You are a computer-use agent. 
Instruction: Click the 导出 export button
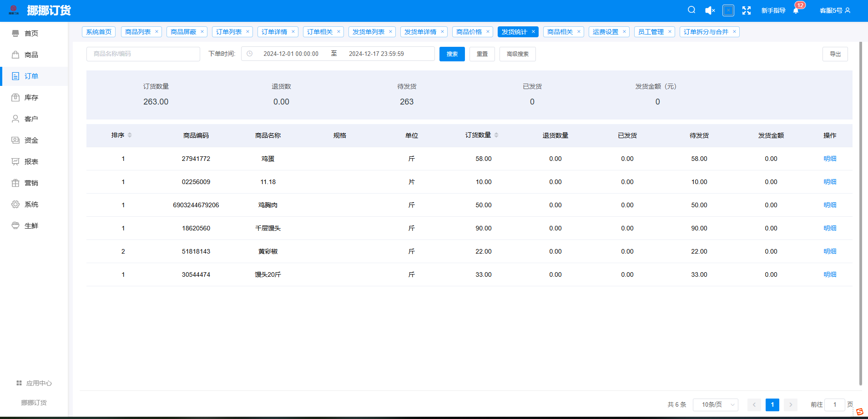(x=835, y=54)
